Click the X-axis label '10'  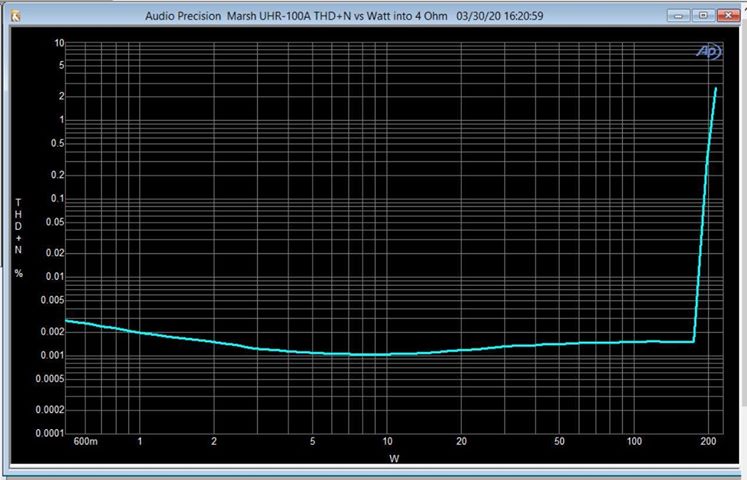387,441
